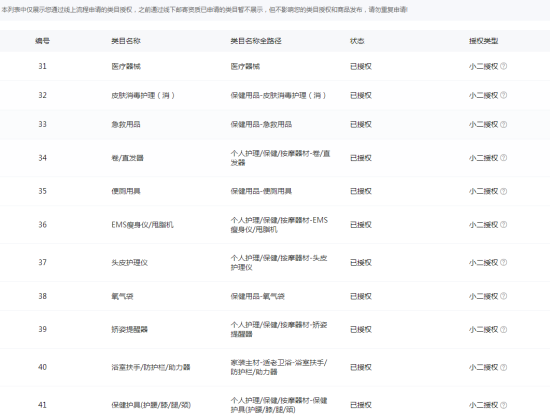Click help icon in row 41 保健护具
Image resolution: width=550 pixels, height=420 pixels.
click(x=503, y=405)
